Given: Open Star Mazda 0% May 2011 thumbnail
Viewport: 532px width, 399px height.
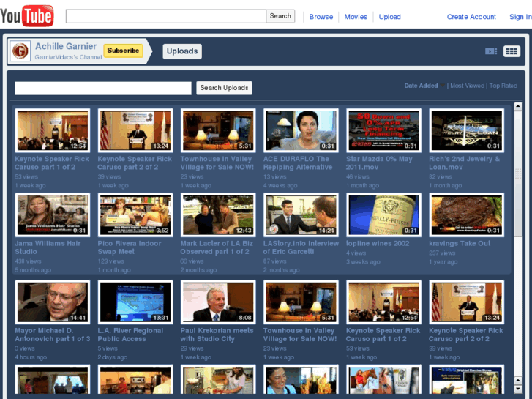Looking at the screenshot, I should tap(383, 130).
